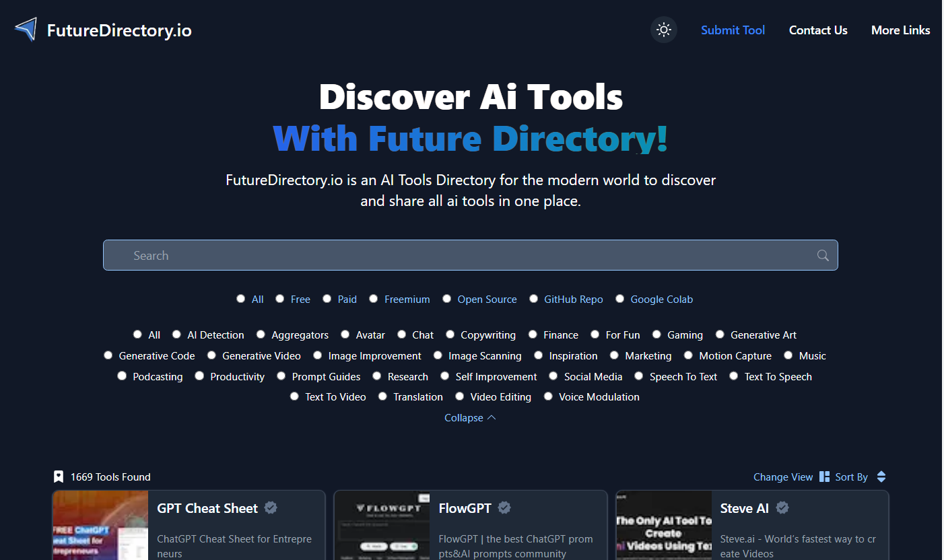
Task: Select the For Fun category radio
Action: [595, 335]
